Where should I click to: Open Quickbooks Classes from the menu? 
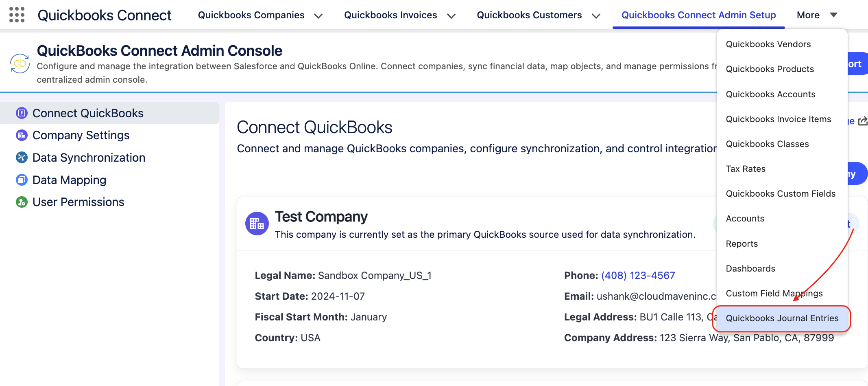(x=782, y=144)
